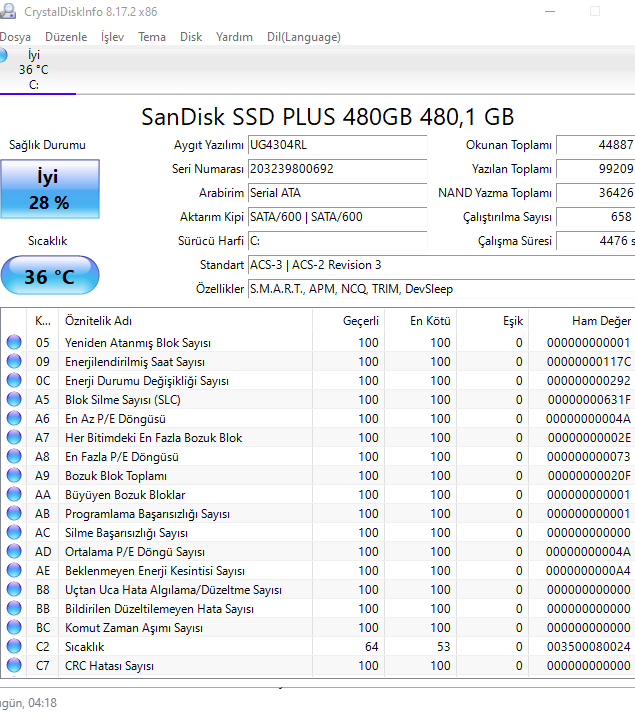
Task: Click status icon for Komut Zaman Aşımı Sayısı
Action: [14, 627]
